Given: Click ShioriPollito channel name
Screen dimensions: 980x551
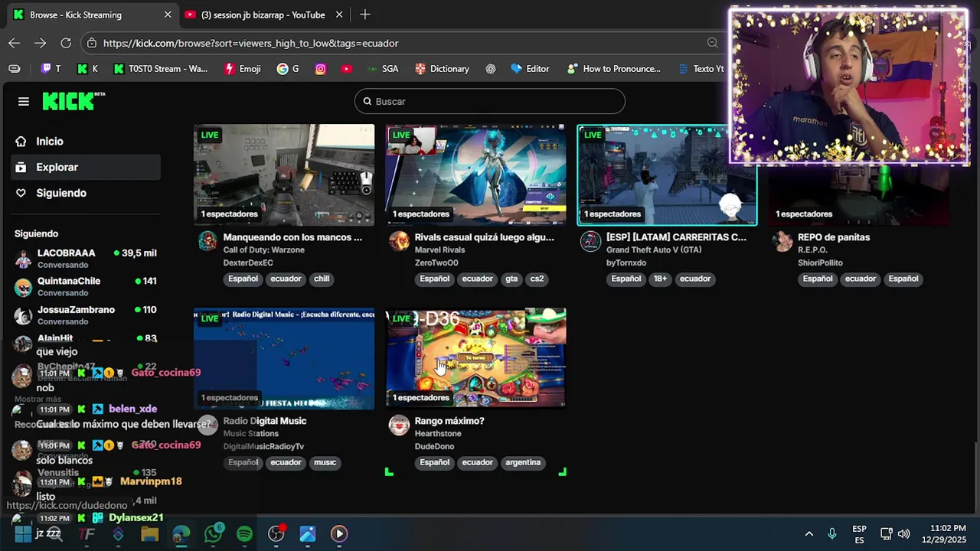Looking at the screenshot, I should (820, 262).
